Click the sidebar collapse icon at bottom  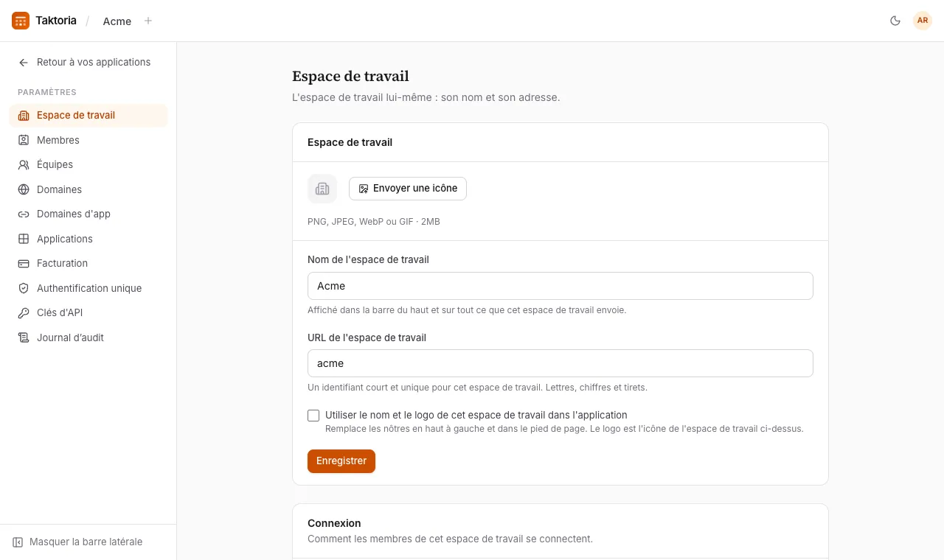(18, 542)
